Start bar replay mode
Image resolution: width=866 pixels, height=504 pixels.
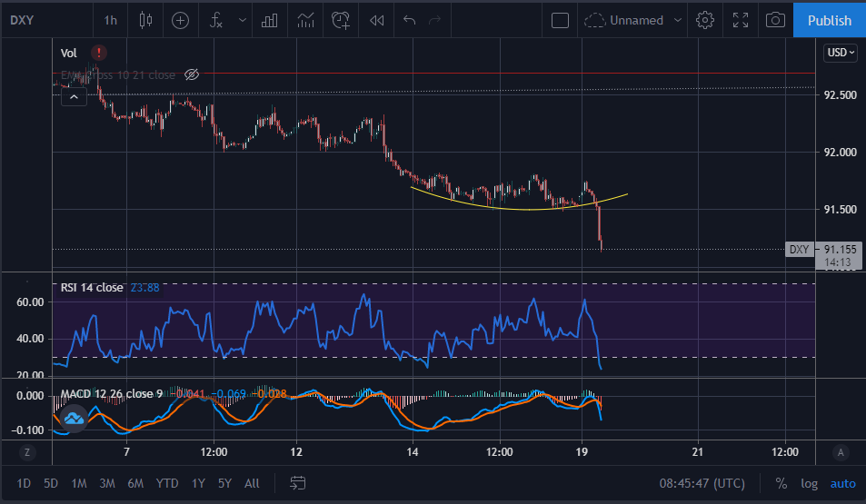coord(377,20)
